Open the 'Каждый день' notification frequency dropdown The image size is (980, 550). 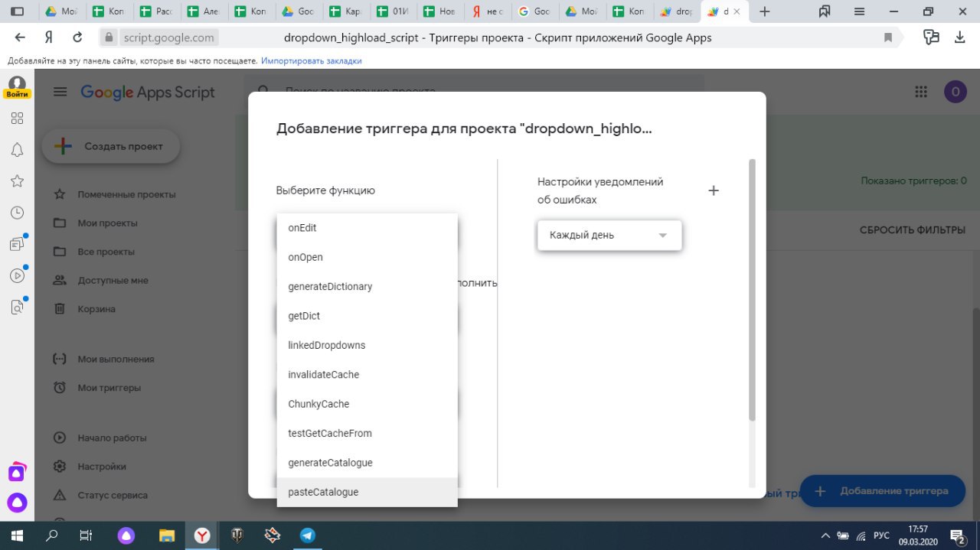pyautogui.click(x=609, y=235)
